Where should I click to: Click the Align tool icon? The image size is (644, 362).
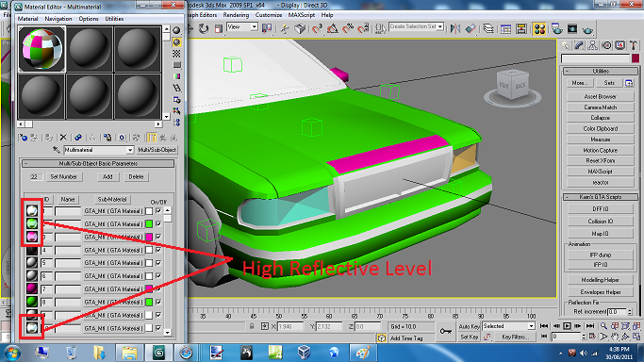(x=471, y=28)
